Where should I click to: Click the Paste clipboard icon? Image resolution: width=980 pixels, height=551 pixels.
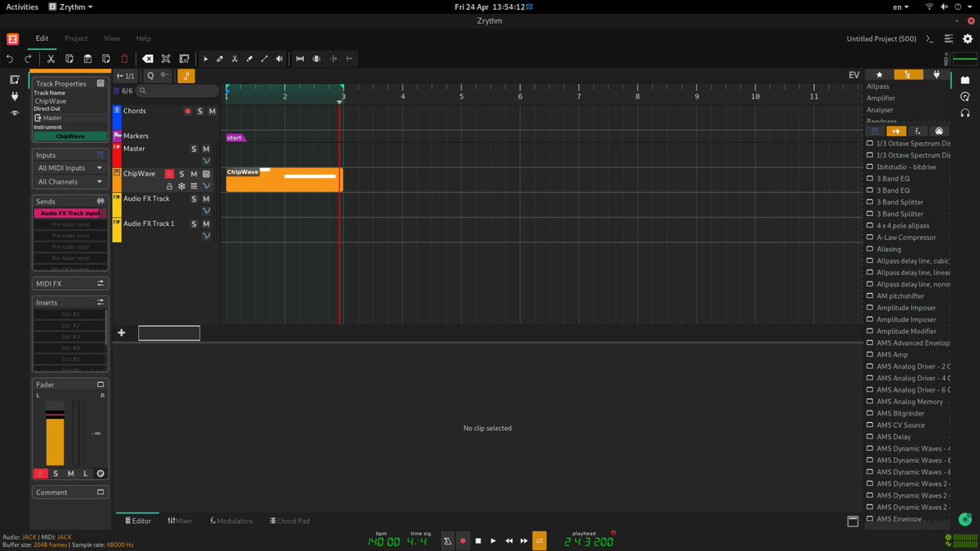click(87, 59)
